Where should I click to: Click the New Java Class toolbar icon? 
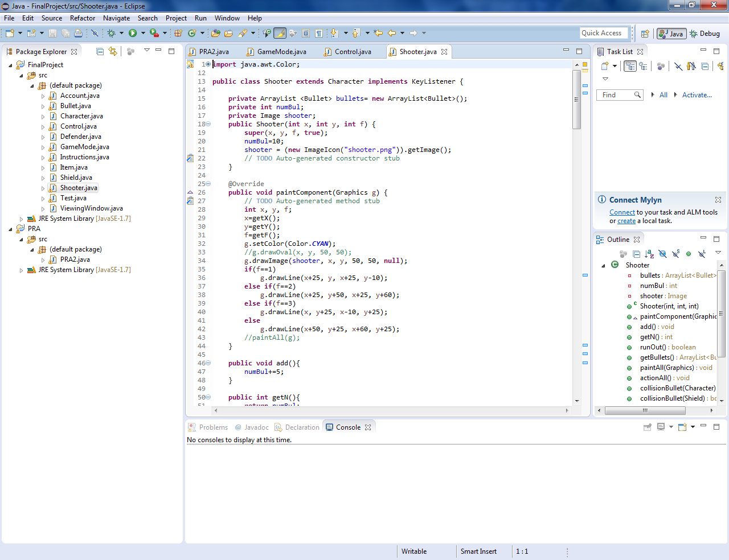click(192, 34)
